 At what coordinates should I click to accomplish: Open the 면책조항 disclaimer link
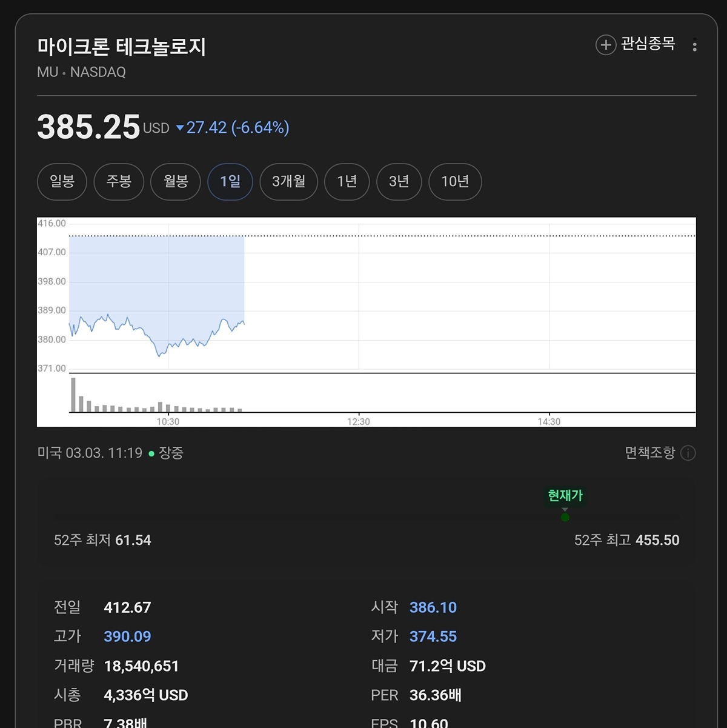click(649, 453)
